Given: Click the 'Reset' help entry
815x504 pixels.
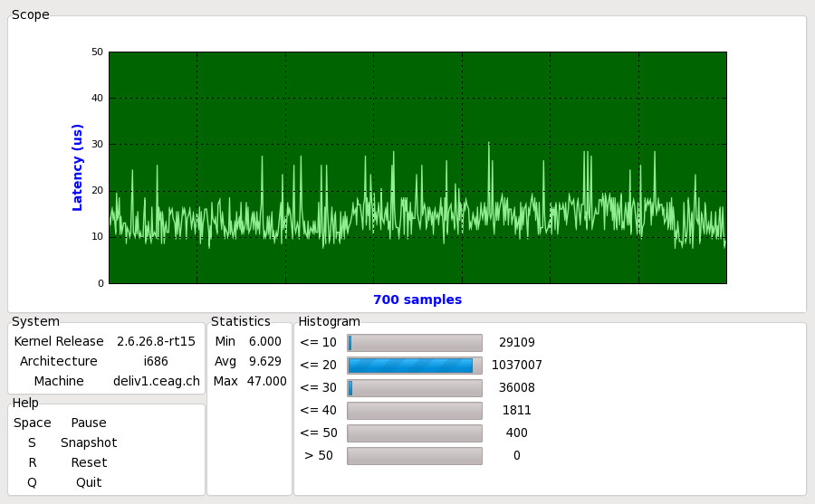Looking at the screenshot, I should 89,462.
